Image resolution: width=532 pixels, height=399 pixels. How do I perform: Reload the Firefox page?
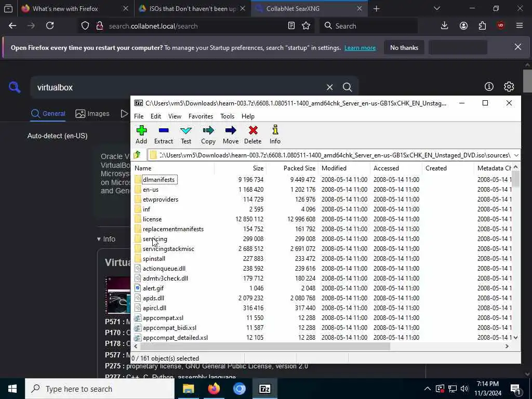tap(50, 26)
